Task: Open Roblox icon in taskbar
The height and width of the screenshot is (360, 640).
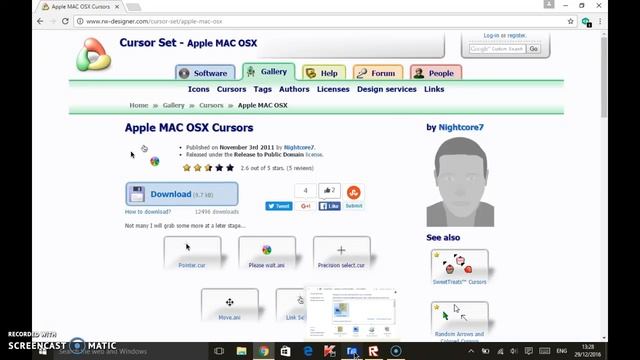Action: (x=373, y=351)
